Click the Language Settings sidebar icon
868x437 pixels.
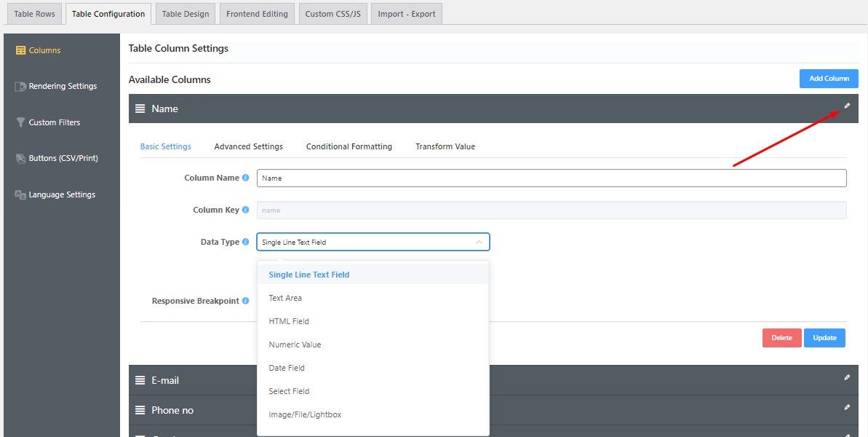(20, 195)
